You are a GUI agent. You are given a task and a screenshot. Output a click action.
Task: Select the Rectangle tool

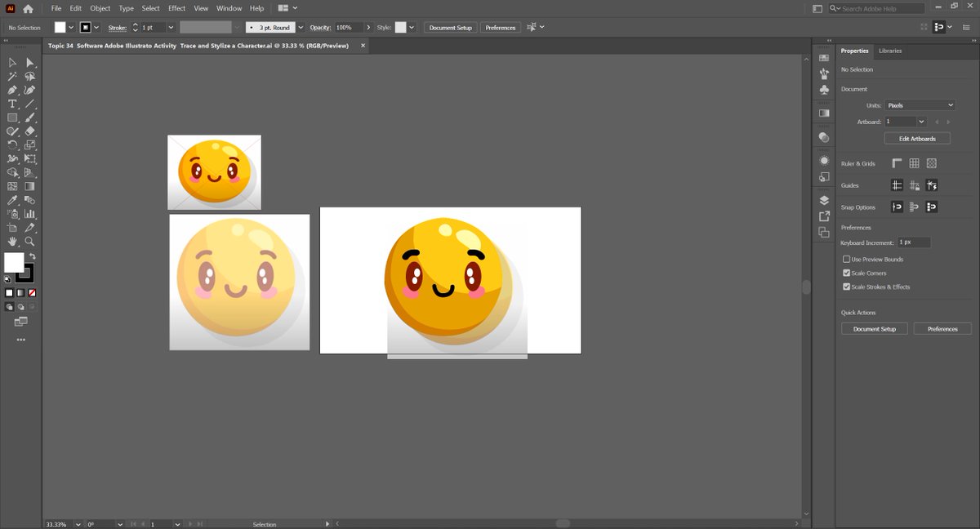pos(12,118)
